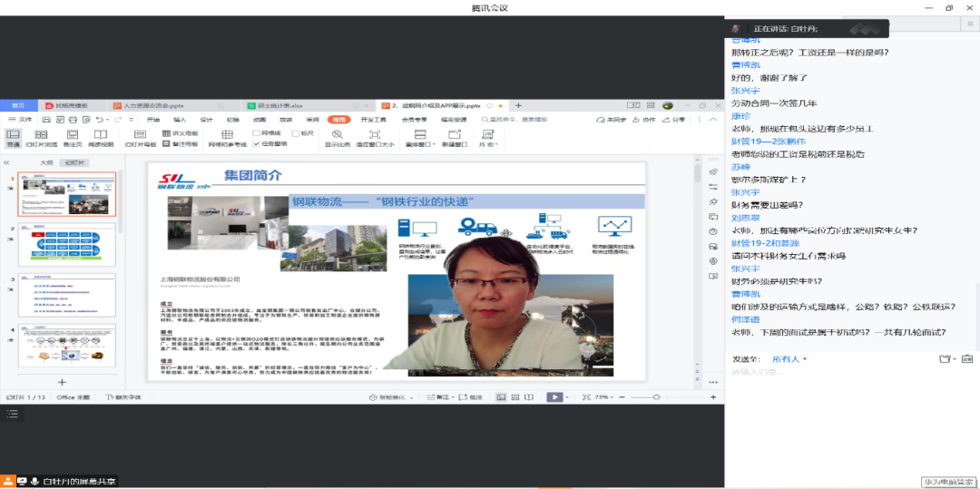Open the 插入 Insert ribbon tab
Screen dimensions: 980x489
point(180,120)
